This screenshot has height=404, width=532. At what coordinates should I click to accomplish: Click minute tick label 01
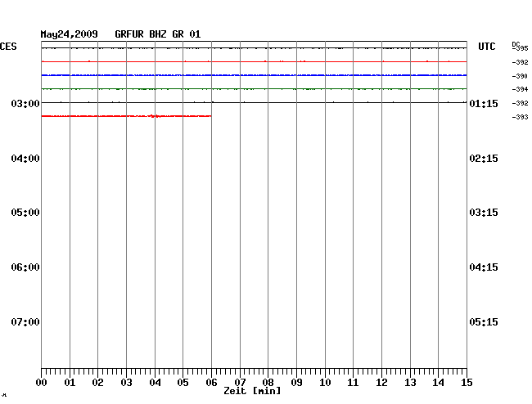point(70,383)
